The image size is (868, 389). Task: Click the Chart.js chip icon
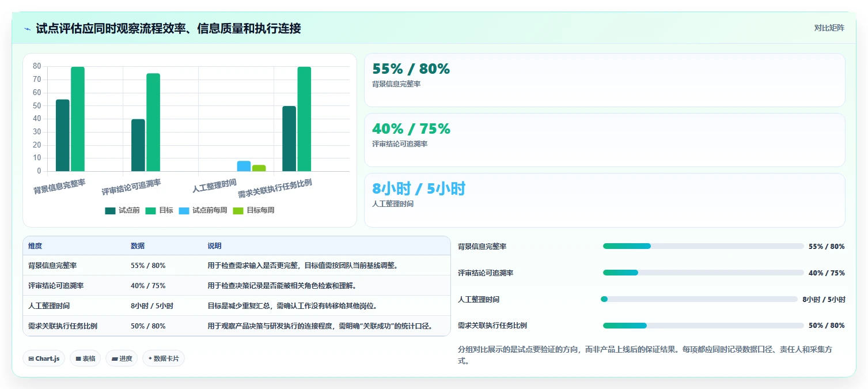[31, 358]
